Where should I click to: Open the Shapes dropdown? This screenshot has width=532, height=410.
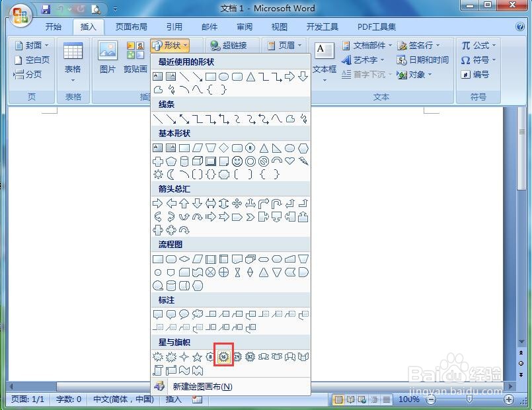coord(170,45)
